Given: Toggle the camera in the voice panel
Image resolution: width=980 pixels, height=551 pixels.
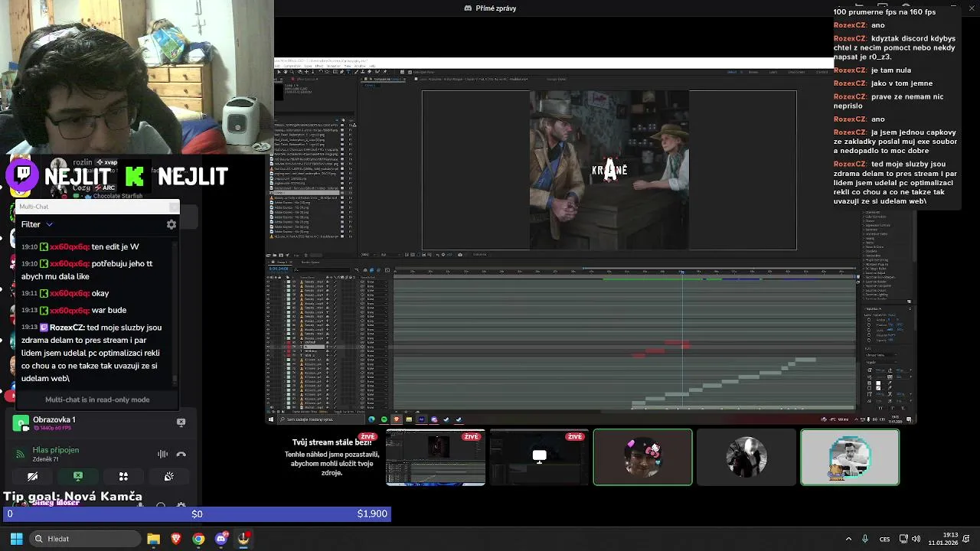Looking at the screenshot, I should [x=32, y=476].
